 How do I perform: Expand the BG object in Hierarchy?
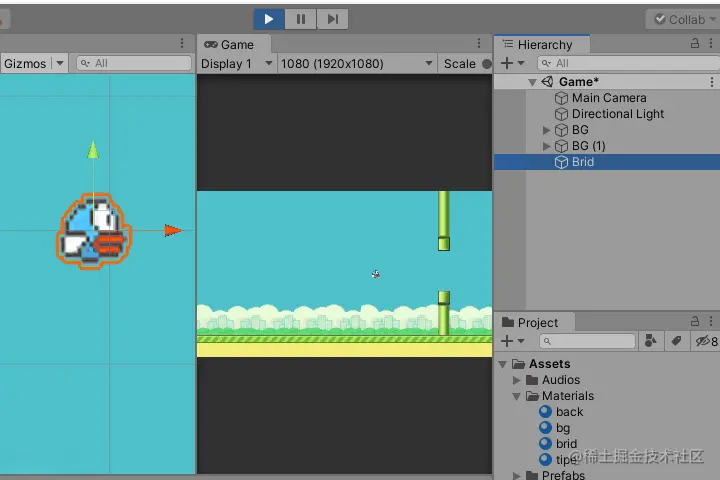(546, 130)
